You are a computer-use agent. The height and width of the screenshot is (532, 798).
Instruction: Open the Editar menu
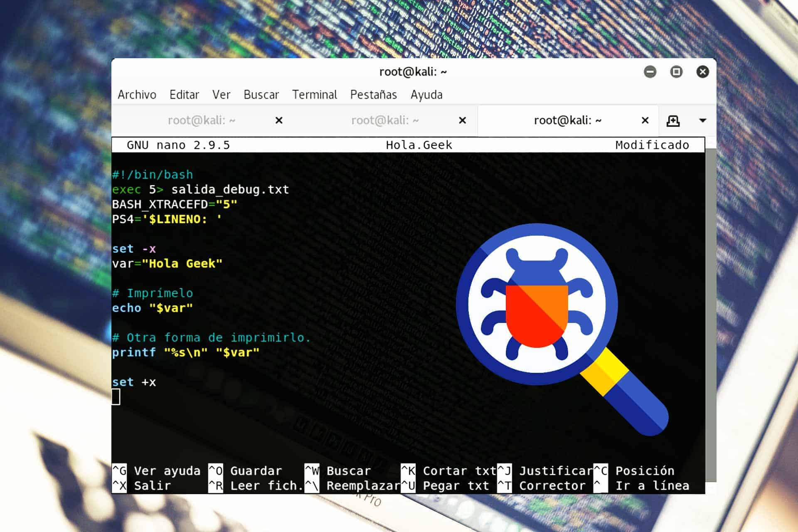pyautogui.click(x=184, y=95)
